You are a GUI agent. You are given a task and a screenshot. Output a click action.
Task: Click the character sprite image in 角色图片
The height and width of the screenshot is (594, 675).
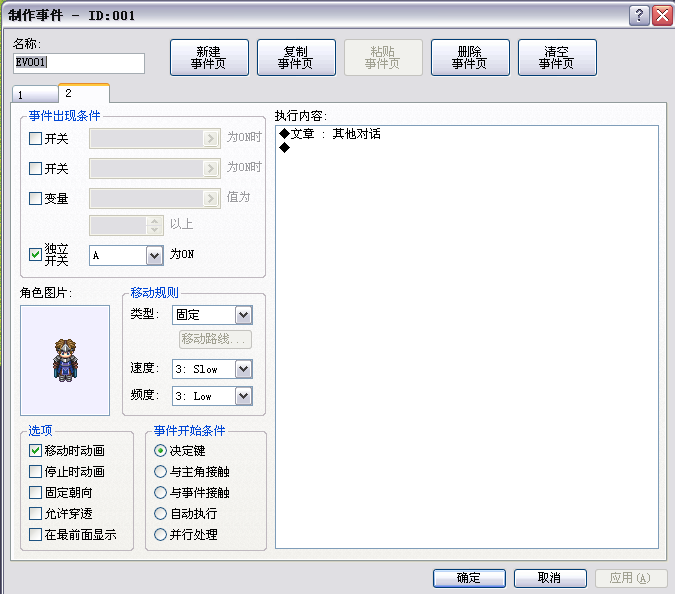point(65,360)
